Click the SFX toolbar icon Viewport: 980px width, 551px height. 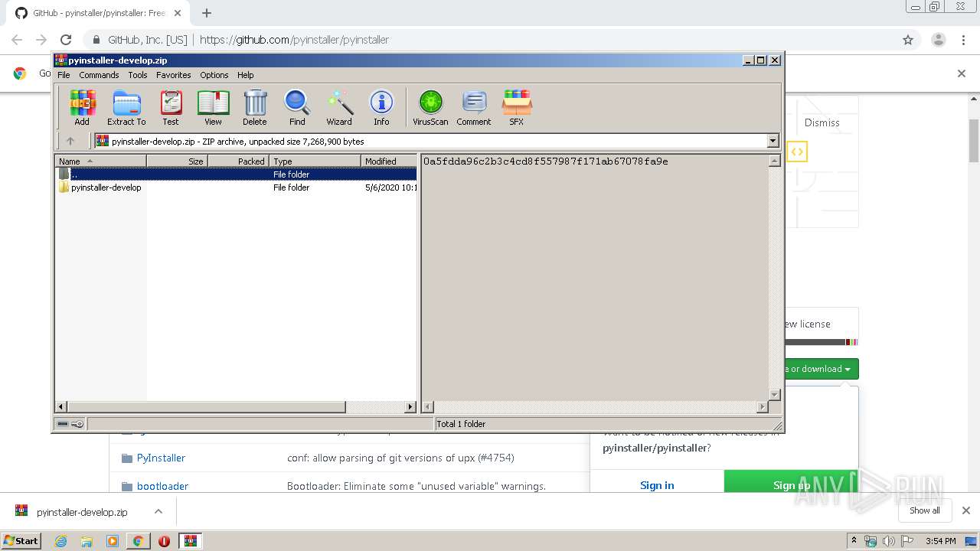click(517, 107)
